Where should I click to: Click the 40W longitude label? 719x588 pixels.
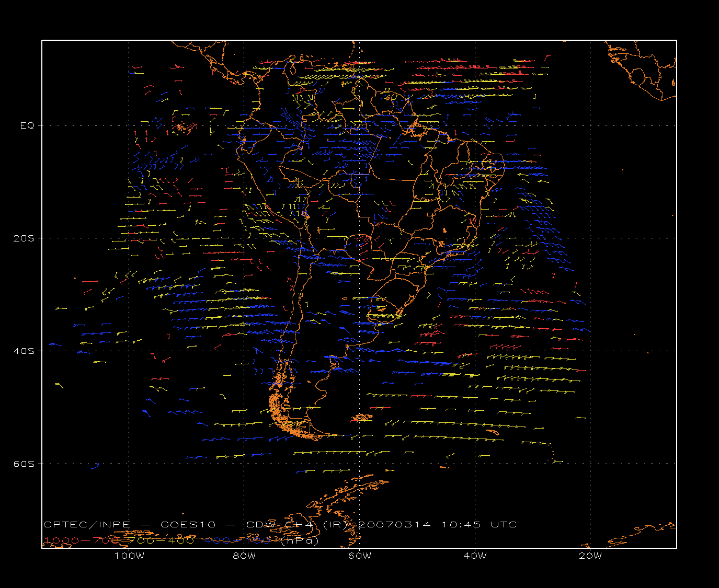point(475,556)
